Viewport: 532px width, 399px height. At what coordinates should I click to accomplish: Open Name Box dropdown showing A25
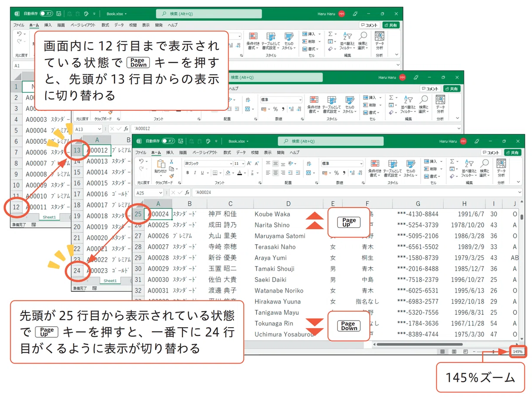coord(160,192)
